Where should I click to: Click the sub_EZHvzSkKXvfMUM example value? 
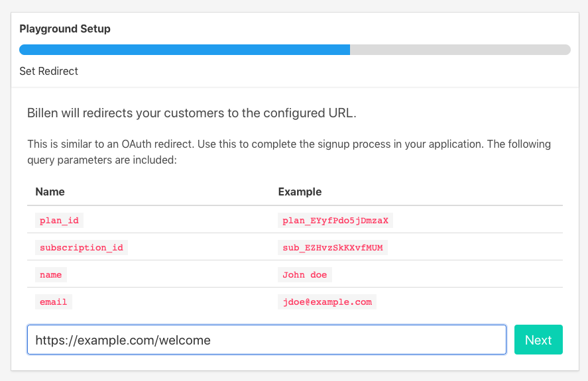click(333, 248)
